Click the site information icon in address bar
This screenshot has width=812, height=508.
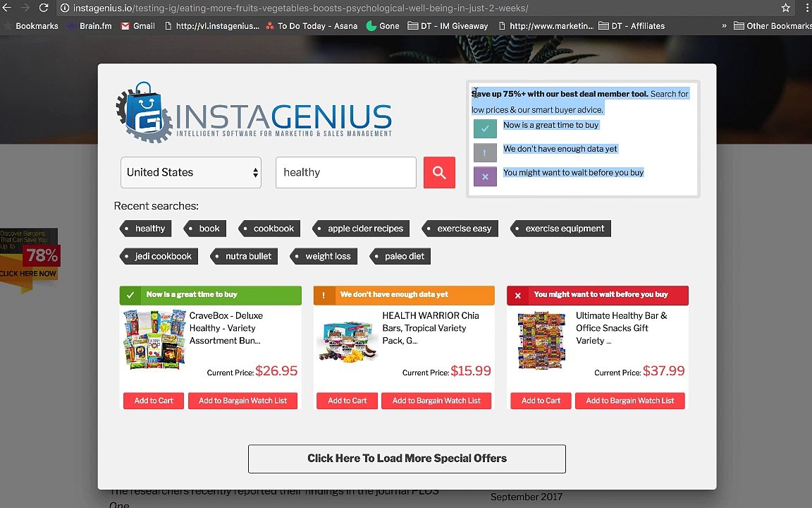pos(65,8)
